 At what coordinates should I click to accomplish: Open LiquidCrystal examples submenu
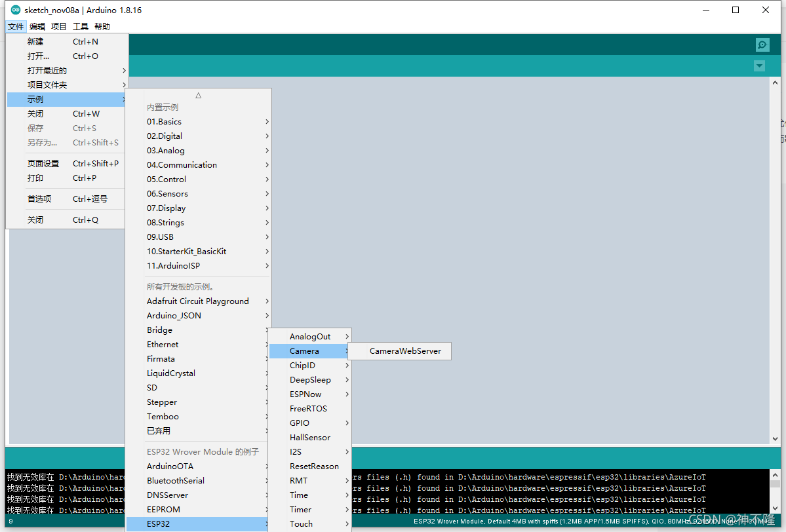coord(198,373)
